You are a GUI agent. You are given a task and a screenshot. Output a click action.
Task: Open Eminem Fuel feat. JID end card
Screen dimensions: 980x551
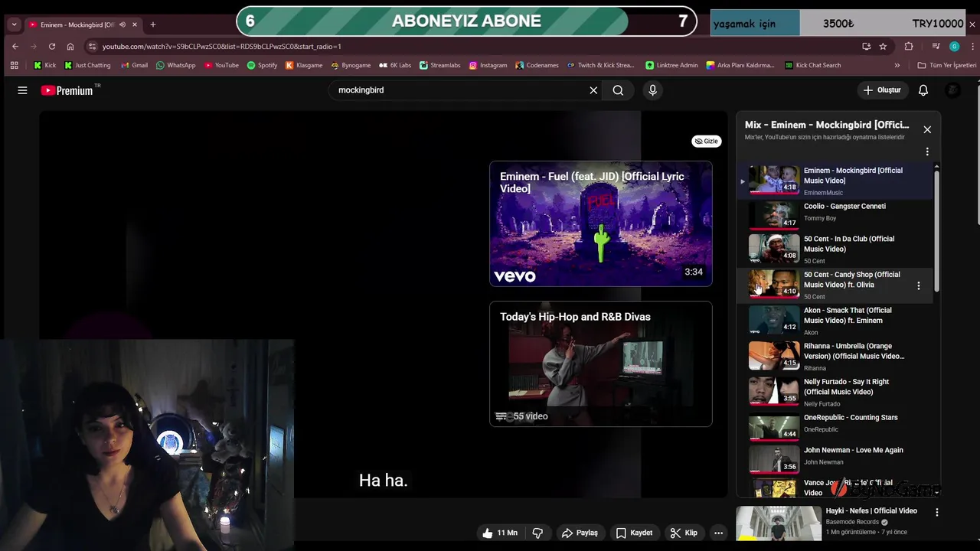click(x=601, y=223)
